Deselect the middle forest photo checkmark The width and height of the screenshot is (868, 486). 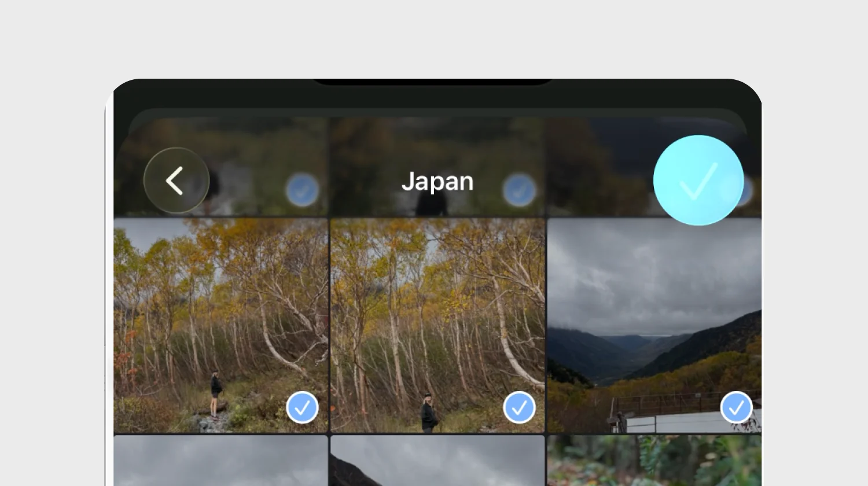(519, 408)
